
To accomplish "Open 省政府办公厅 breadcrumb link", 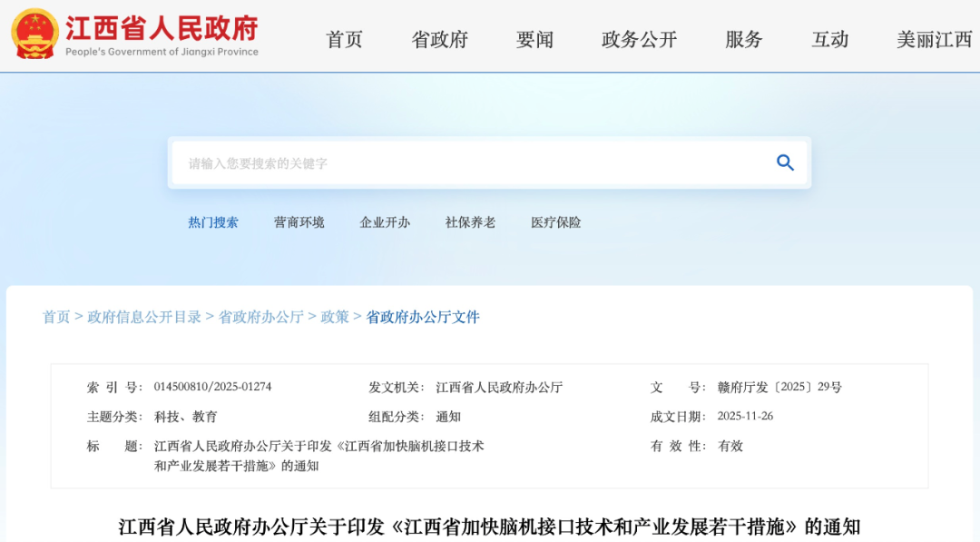I will tap(263, 317).
